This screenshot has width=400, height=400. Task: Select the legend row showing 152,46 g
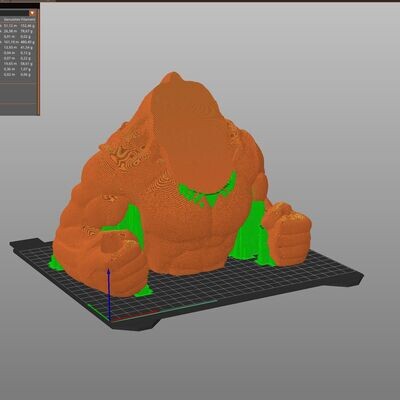tap(19, 25)
